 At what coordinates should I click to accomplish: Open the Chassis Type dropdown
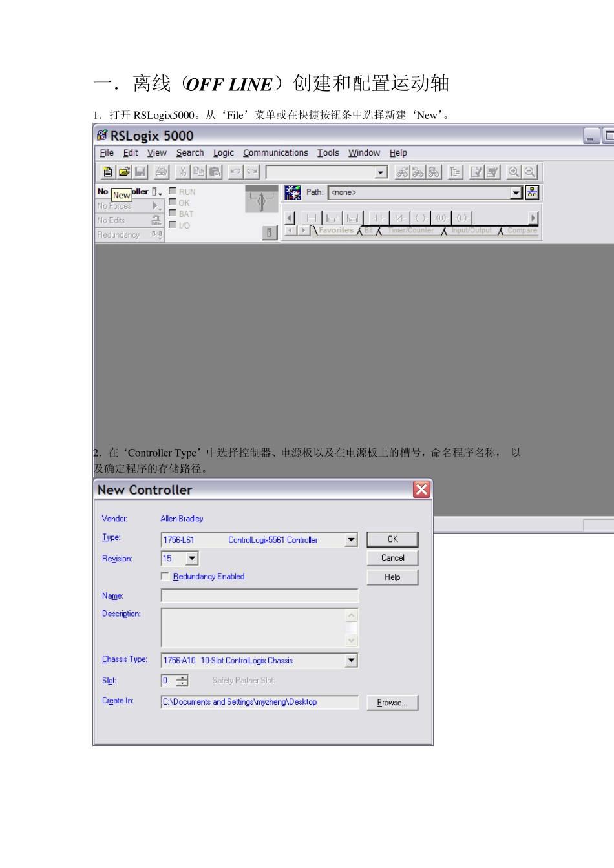tap(351, 660)
